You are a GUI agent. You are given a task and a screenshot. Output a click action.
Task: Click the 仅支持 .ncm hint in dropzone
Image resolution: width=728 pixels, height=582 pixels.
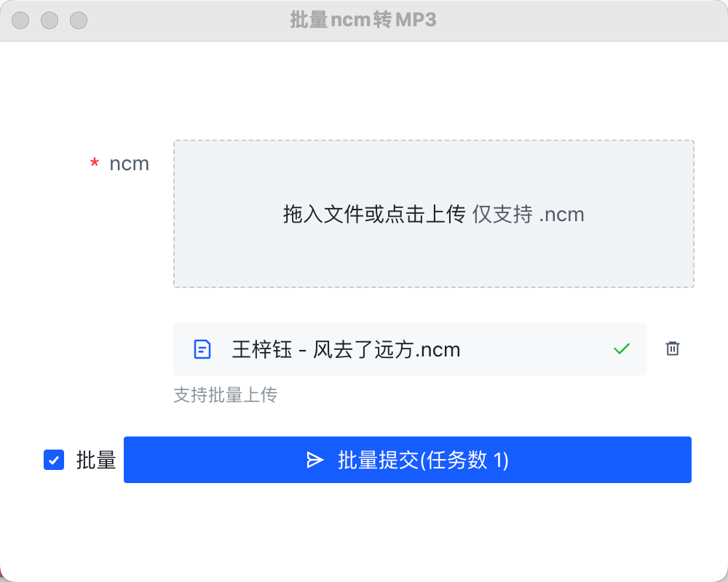[529, 215]
